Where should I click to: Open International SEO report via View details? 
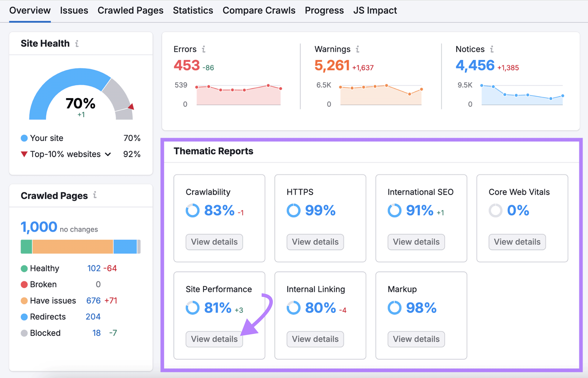[x=416, y=242]
